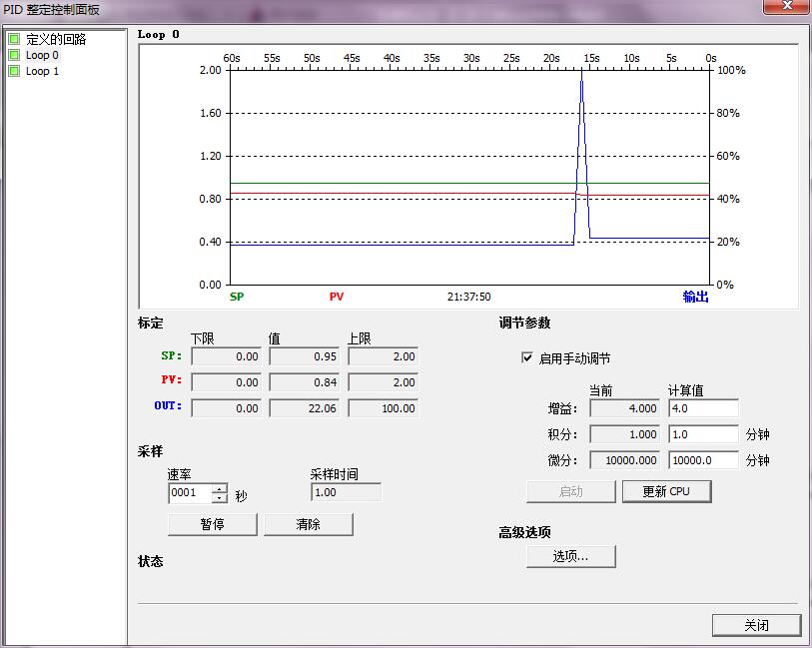Click the blue 输出 legend label under the chart
The height and width of the screenshot is (648, 812).
[x=695, y=297]
